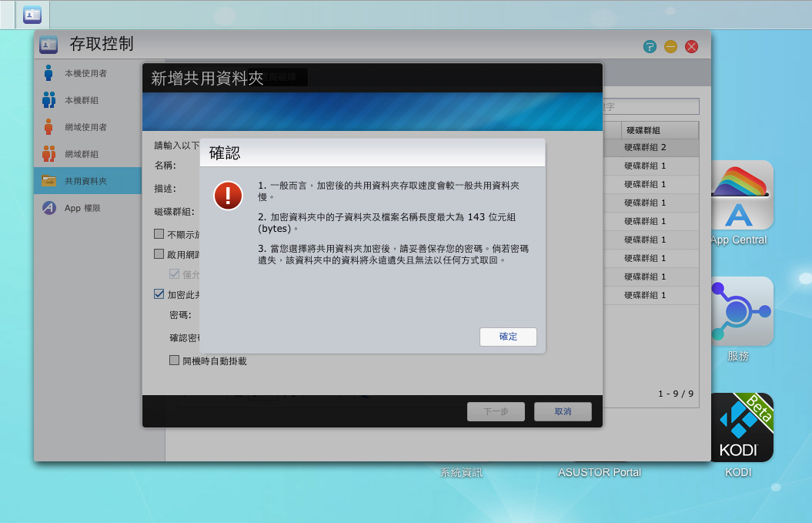
Task: Click the 1 - 9 / 9 pagination text
Action: (676, 394)
